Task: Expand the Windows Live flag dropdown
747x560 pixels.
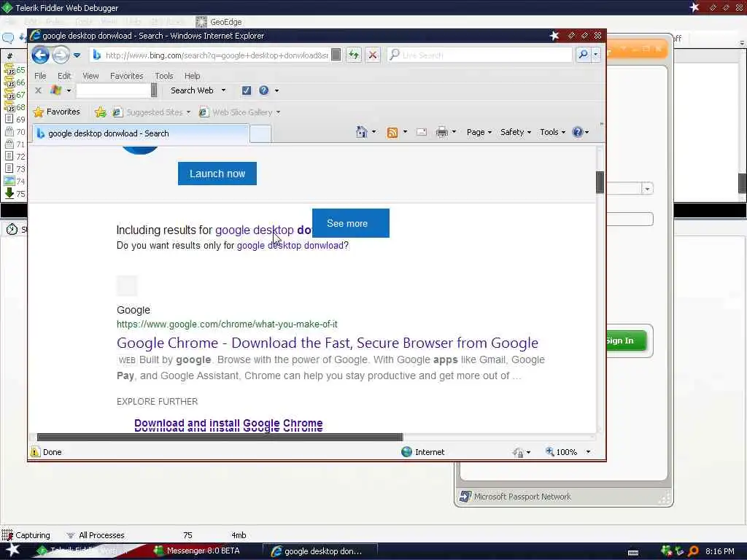Action: pyautogui.click(x=69, y=90)
